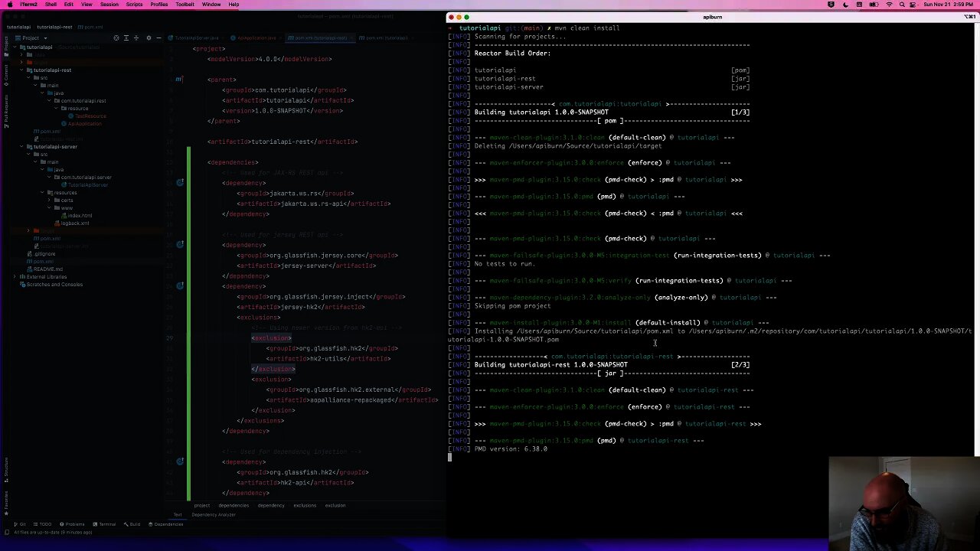
Task: Collapse tutorialapi-server module node
Action: tap(23, 147)
